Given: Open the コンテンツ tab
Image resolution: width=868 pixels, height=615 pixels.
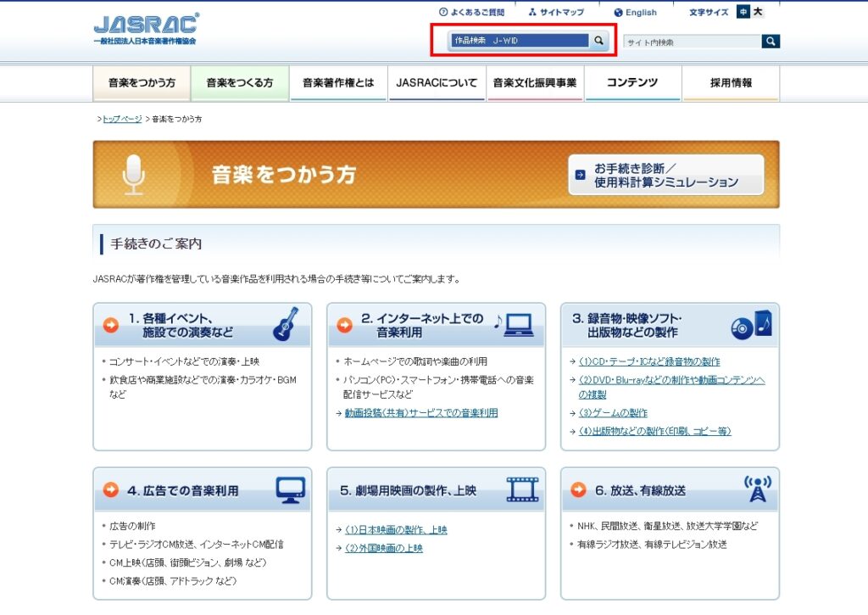Looking at the screenshot, I should click(632, 82).
